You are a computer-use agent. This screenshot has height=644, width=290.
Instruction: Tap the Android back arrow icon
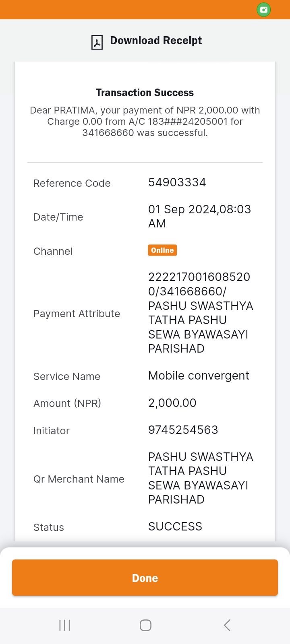pos(227,625)
